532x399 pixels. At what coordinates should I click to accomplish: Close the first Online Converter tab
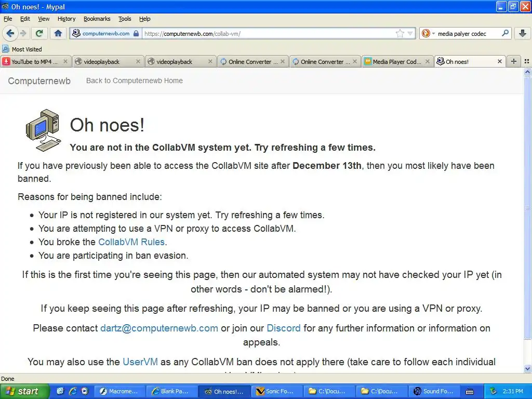[283, 61]
